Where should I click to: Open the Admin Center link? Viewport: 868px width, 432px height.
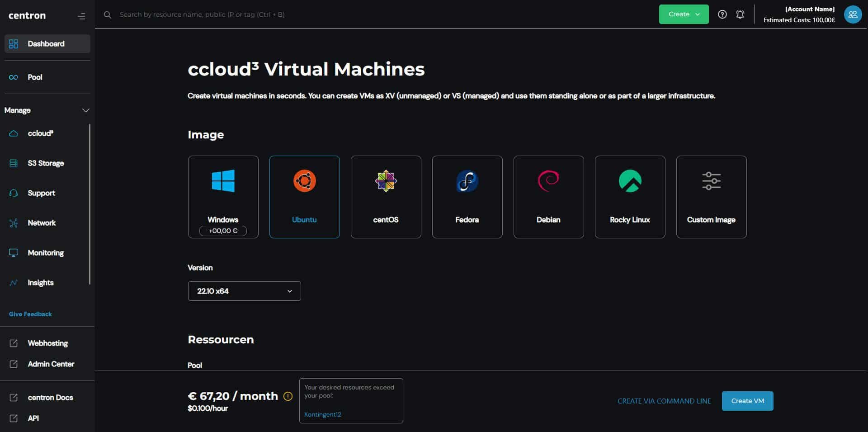(x=51, y=364)
